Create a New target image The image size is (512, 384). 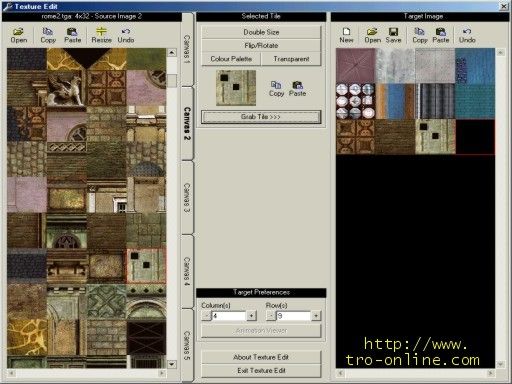pyautogui.click(x=346, y=35)
